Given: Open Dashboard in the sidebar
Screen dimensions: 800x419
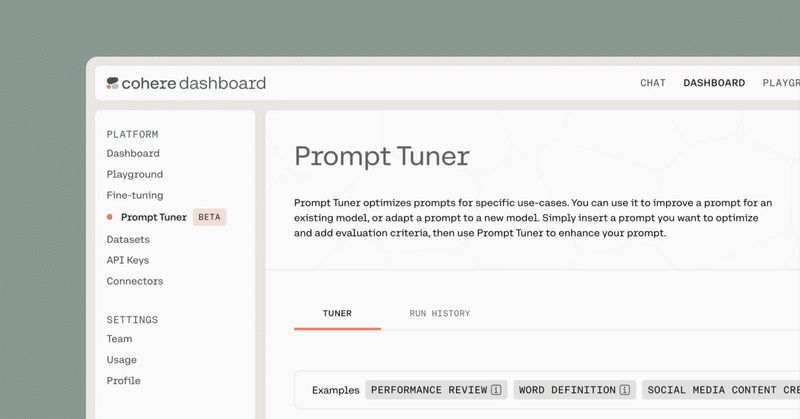Looking at the screenshot, I should click(x=133, y=154).
